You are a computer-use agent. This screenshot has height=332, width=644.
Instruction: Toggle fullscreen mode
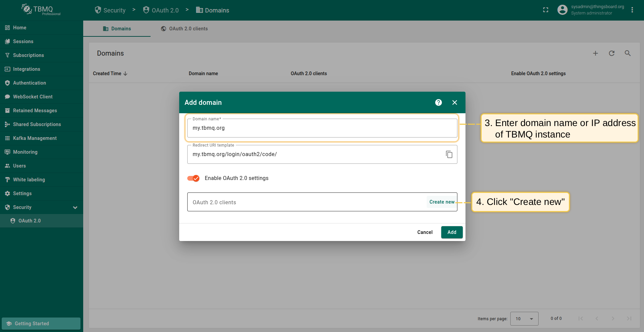coord(546,10)
